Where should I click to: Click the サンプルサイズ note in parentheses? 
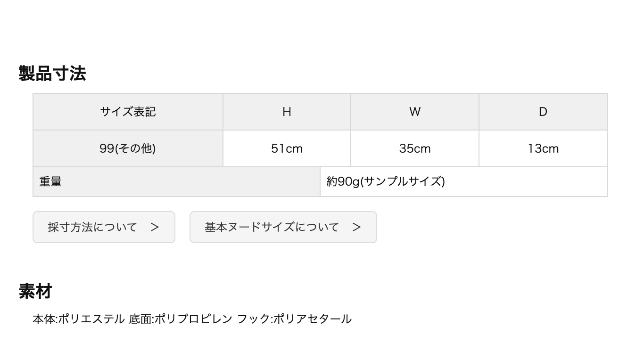tap(404, 181)
